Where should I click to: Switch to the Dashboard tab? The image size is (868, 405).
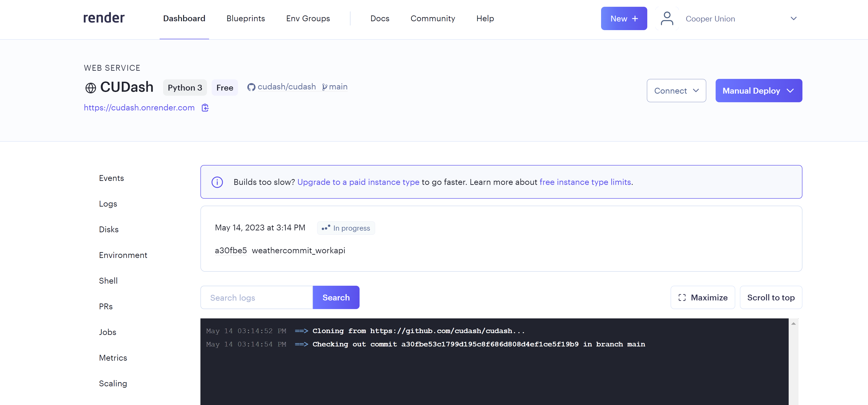(184, 18)
